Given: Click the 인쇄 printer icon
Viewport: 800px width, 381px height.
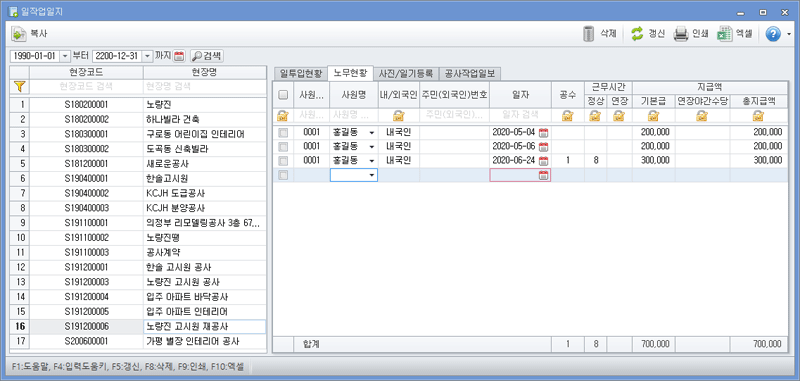Looking at the screenshot, I should 681,34.
